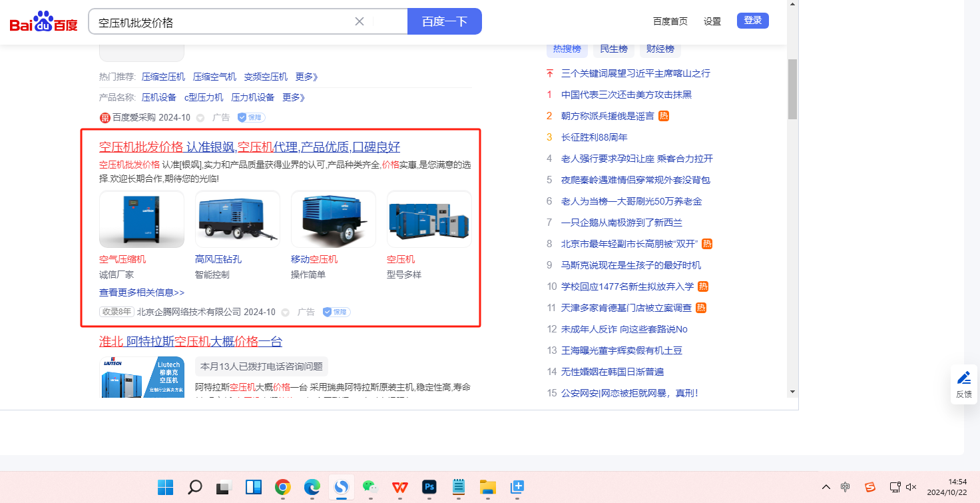Launch Microsoft Edge from the taskbar

312,487
